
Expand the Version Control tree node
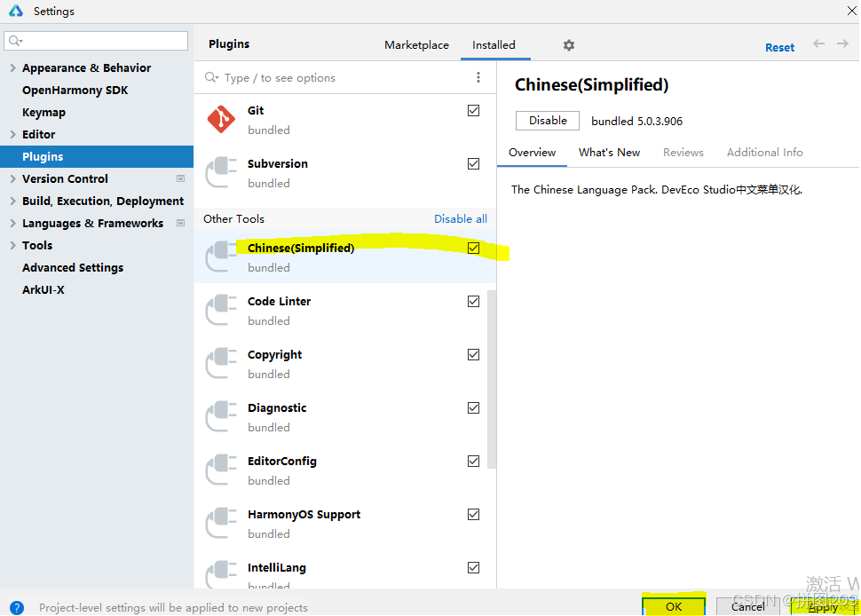tap(12, 178)
